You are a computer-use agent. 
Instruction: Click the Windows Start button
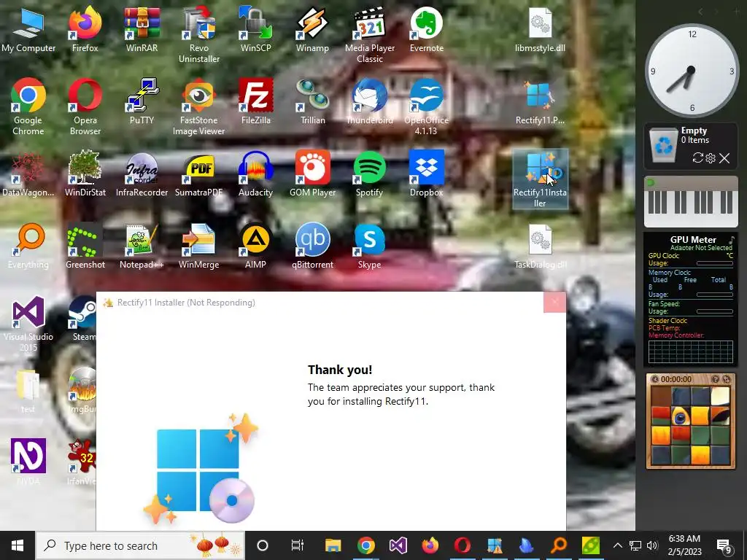point(18,545)
